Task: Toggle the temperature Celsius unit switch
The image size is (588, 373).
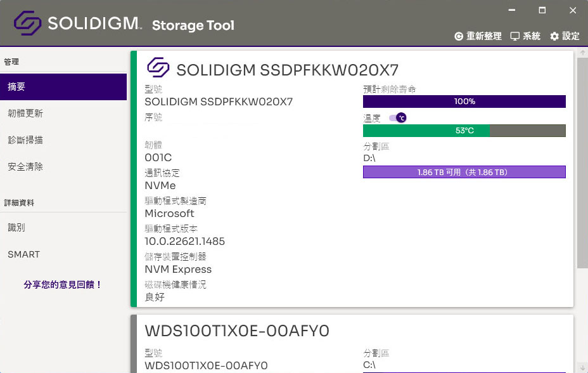Action: tap(397, 118)
